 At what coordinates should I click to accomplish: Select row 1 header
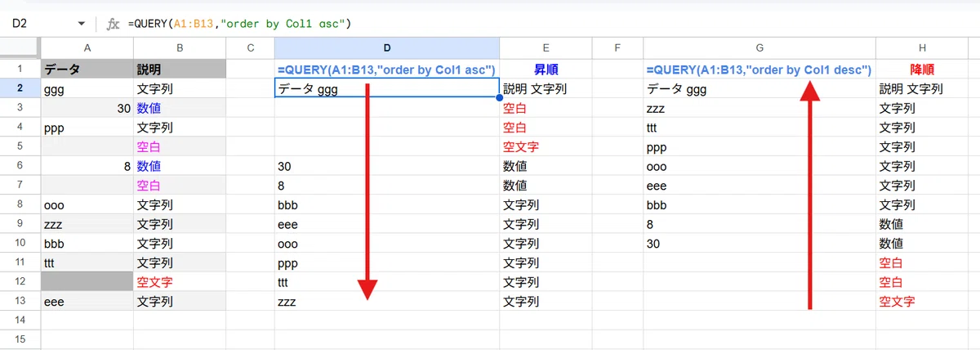pos(20,69)
